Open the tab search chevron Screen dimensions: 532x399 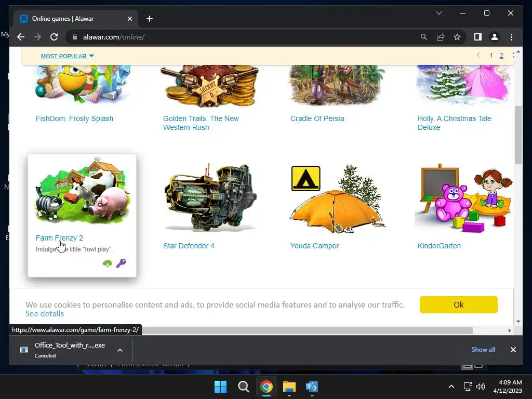pos(438,13)
